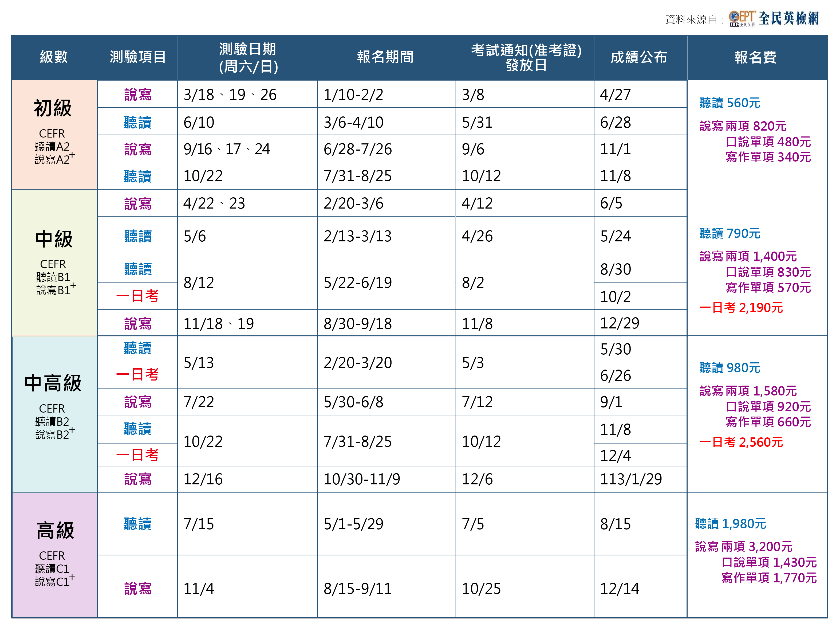Image resolution: width=840 pixels, height=635 pixels.
Task: Click registration period 5/30-6/8
Action: coord(353,402)
